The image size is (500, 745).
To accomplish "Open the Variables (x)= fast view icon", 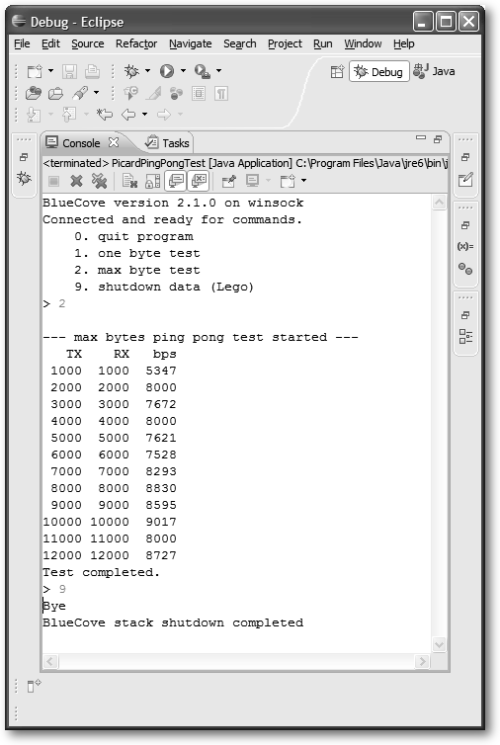I will tap(465, 246).
